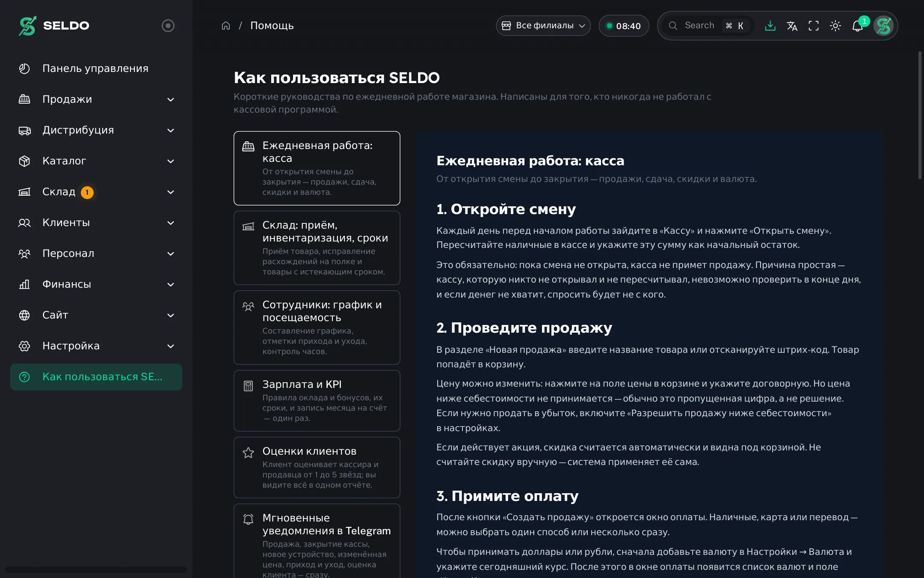Viewport: 924px width, 578px height.
Task: Open Мгновенные уведомления в Telegram guide
Action: point(317,541)
